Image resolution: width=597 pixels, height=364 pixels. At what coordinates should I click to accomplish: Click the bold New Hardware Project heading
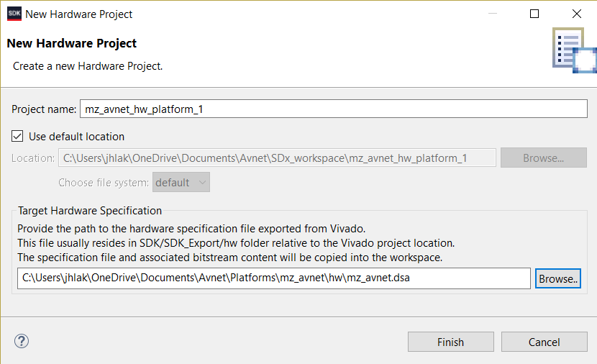click(72, 43)
